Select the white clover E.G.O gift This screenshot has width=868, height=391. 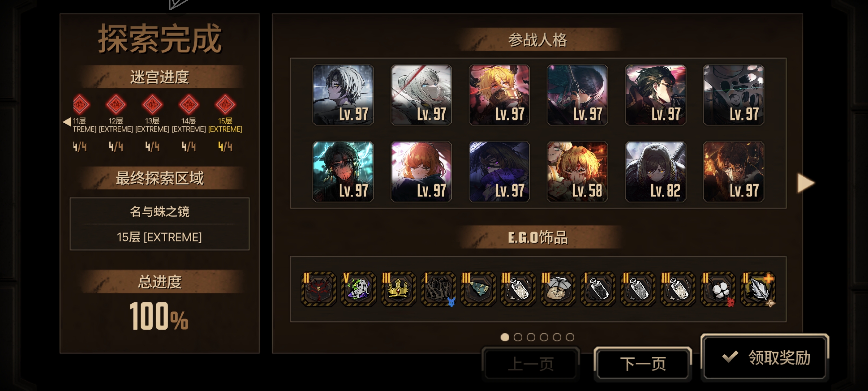point(718,289)
